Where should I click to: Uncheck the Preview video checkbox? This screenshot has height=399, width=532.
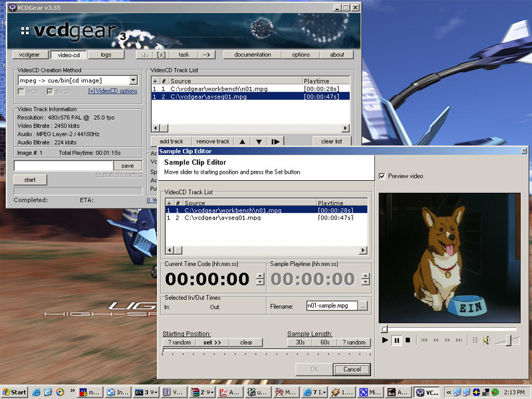[x=382, y=176]
